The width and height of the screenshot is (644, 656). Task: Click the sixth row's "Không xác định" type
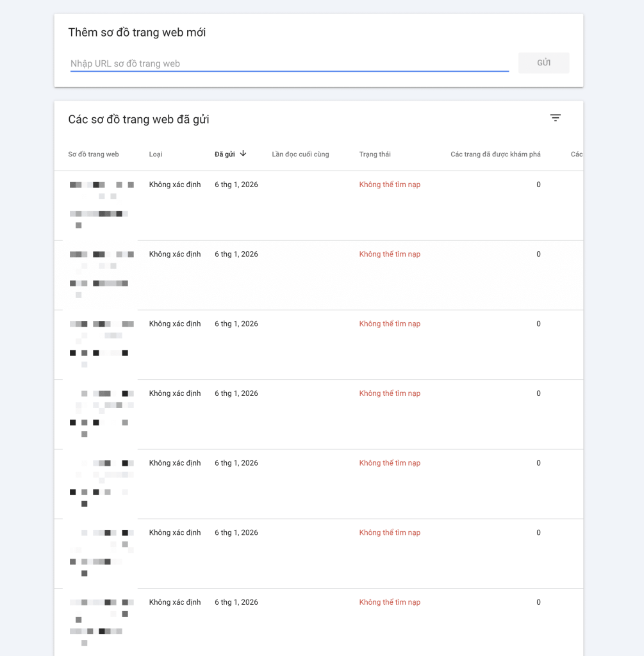pyautogui.click(x=175, y=533)
